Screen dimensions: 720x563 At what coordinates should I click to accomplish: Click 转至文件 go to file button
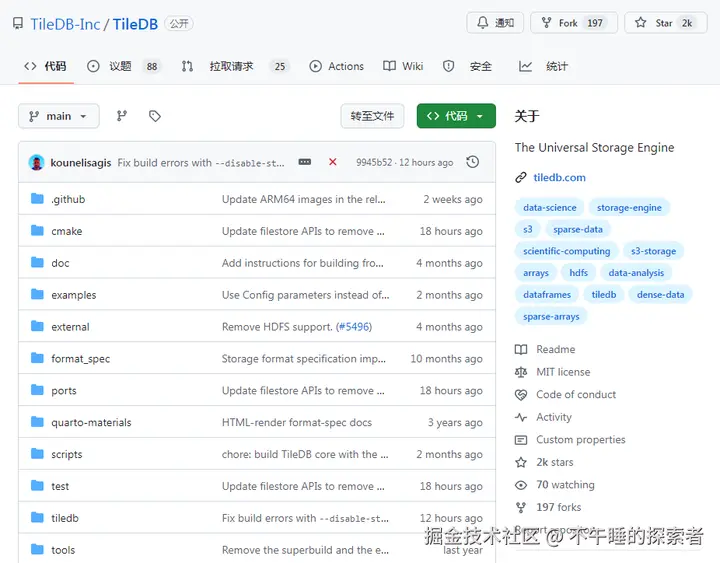click(372, 116)
